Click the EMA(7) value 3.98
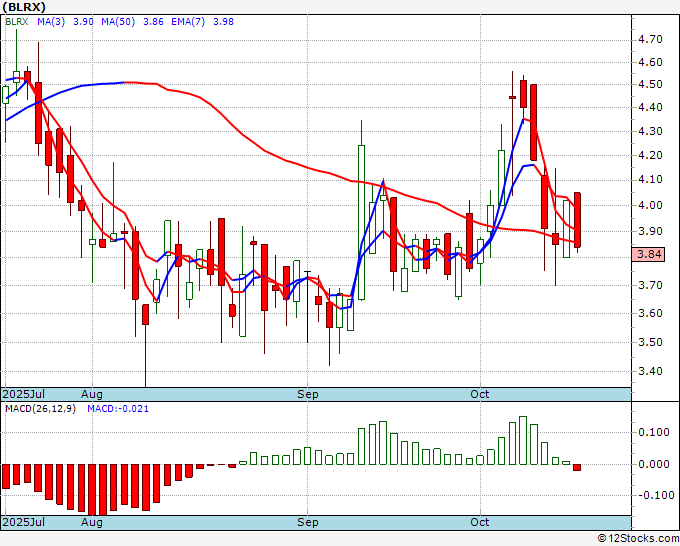 (x=223, y=21)
